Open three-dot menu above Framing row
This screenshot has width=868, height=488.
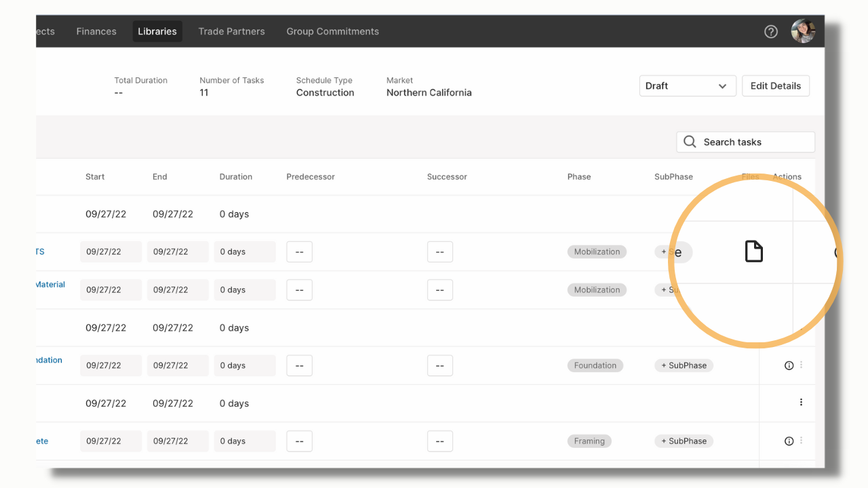click(x=801, y=403)
